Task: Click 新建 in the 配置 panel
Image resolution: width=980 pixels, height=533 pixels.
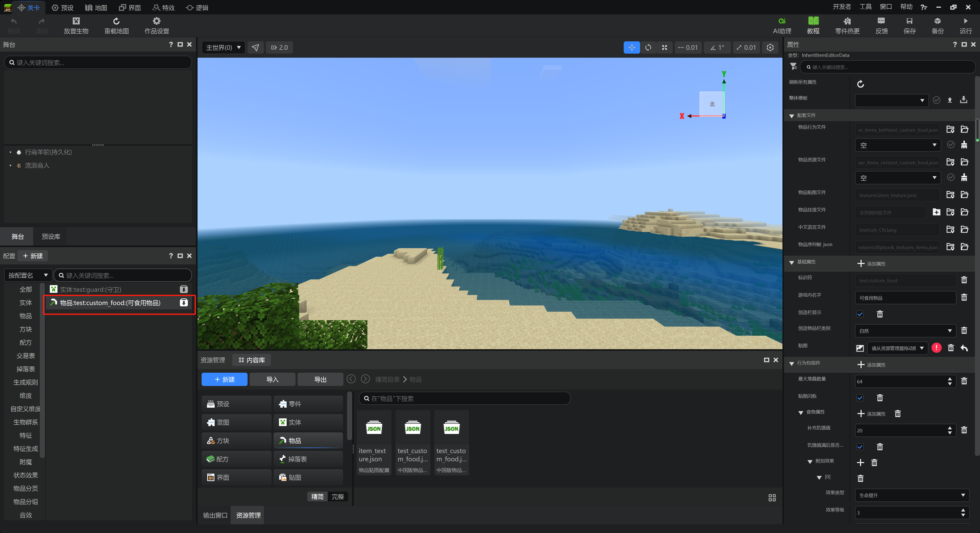Action: [33, 256]
